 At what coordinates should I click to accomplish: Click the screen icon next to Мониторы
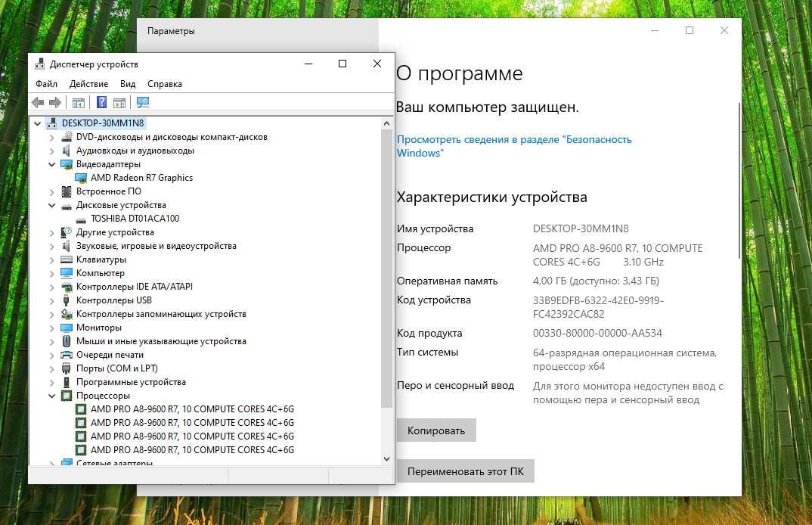(x=67, y=328)
